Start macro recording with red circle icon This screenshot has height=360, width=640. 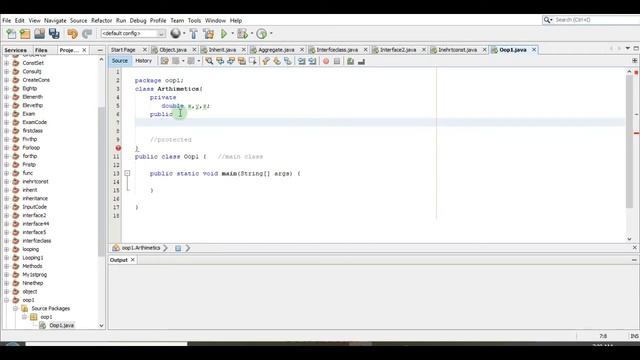[326, 61]
